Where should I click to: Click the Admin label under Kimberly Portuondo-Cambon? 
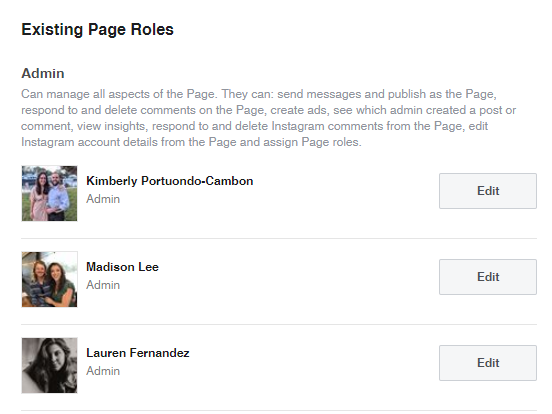103,199
